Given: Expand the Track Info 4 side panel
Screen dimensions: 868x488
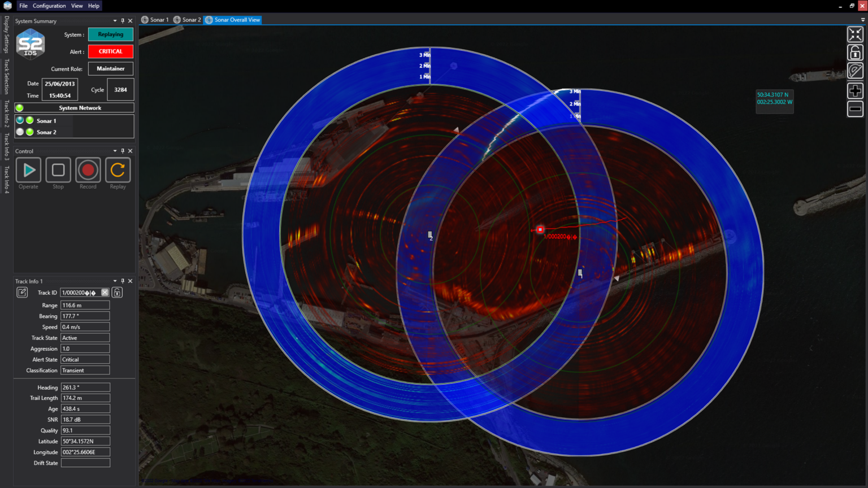Looking at the screenshot, I should point(6,180).
